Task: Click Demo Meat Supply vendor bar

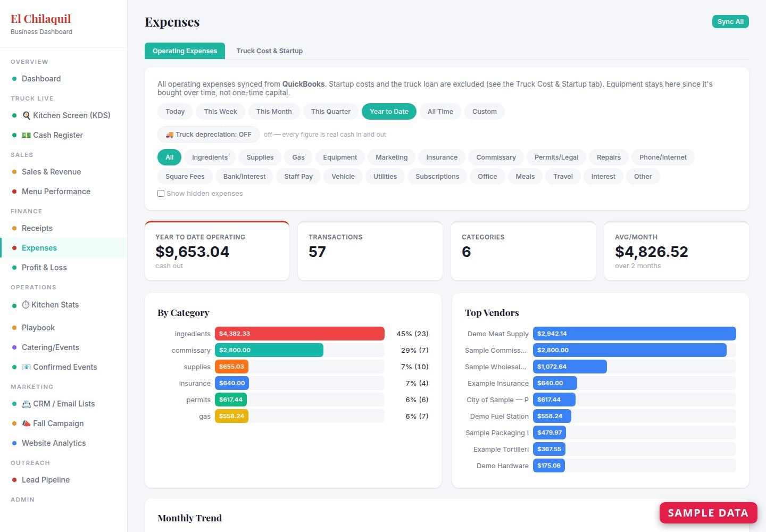Action: tap(635, 334)
